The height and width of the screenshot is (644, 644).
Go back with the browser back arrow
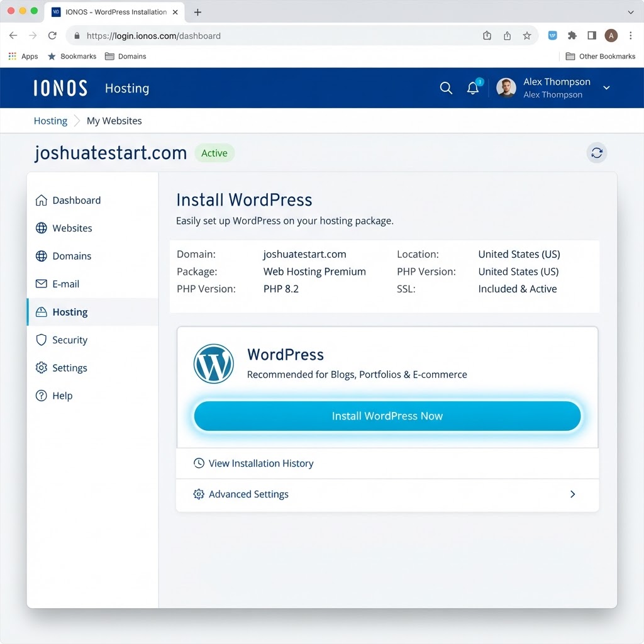[x=13, y=36]
